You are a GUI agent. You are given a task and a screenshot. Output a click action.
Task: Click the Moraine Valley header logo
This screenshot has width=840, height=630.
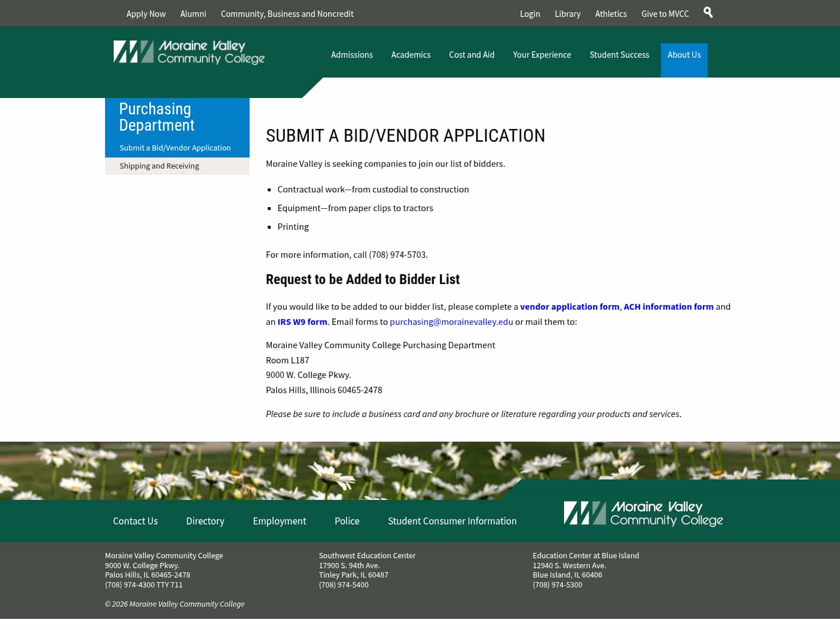tap(189, 52)
